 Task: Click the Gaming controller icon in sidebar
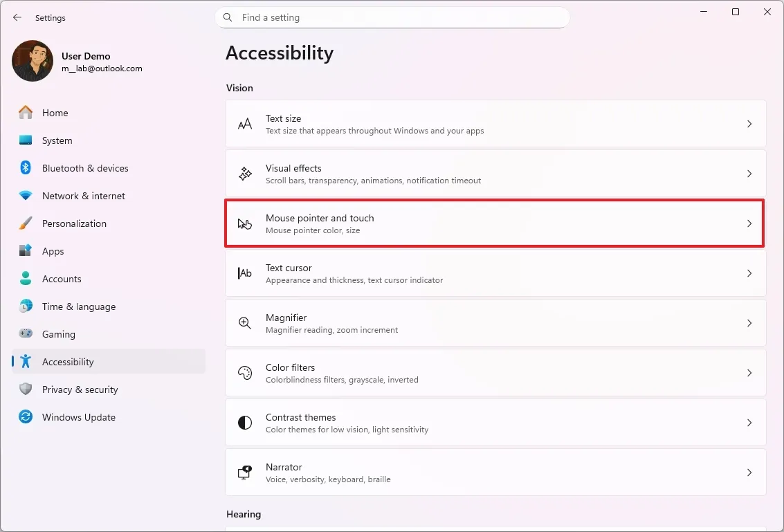pyautogui.click(x=25, y=334)
